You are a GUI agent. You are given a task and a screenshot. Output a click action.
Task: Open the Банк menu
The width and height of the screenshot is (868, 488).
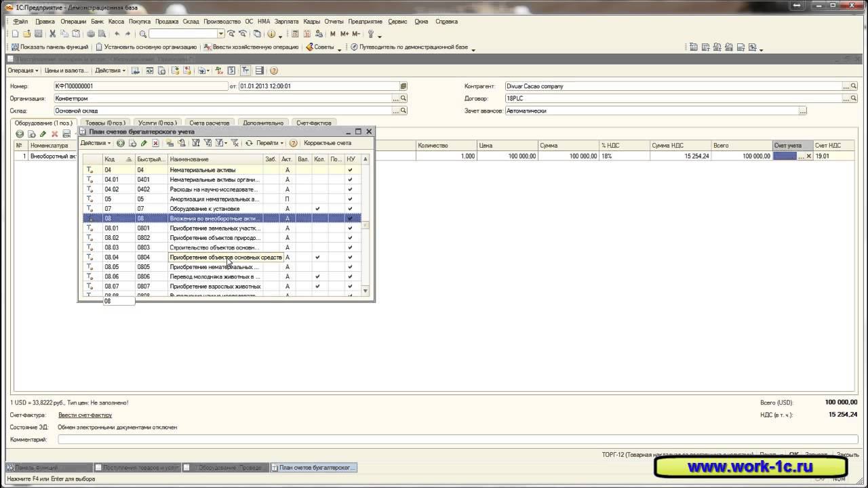[x=98, y=21]
